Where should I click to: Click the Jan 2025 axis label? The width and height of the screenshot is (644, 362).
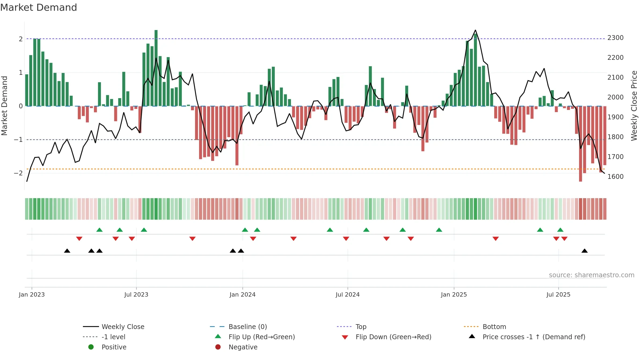454,294
